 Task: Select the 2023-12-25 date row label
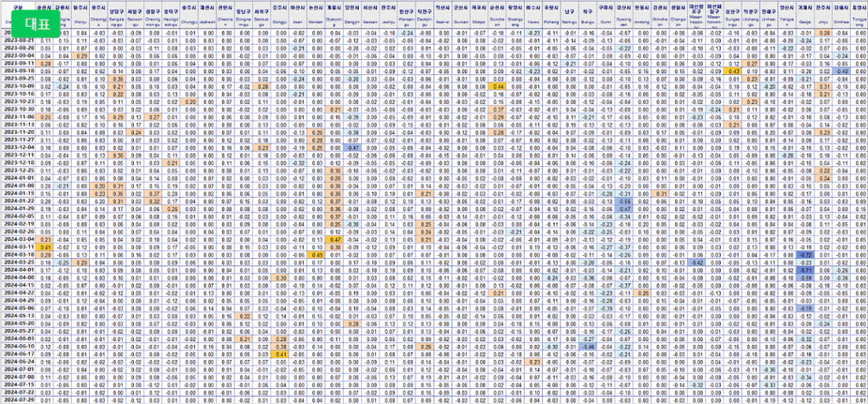point(19,171)
